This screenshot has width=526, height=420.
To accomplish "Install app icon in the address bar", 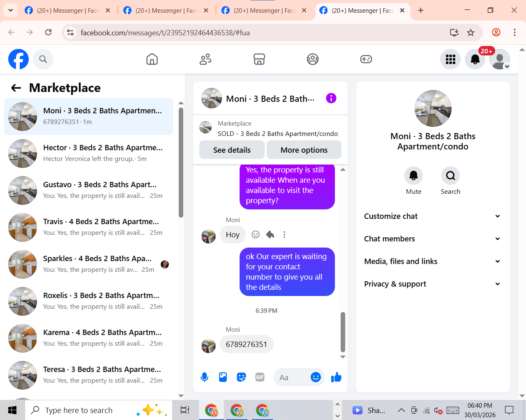I will point(454,32).
